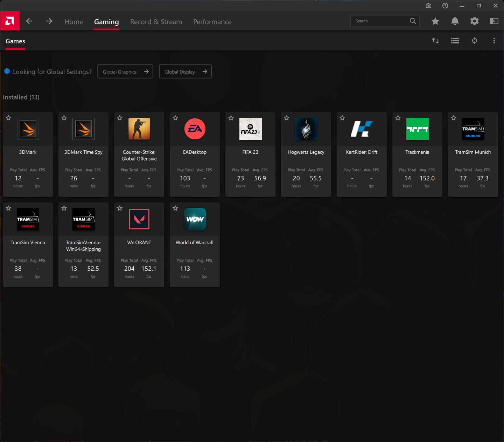Open Global Graphics settings
The width and height of the screenshot is (504, 442).
click(125, 71)
